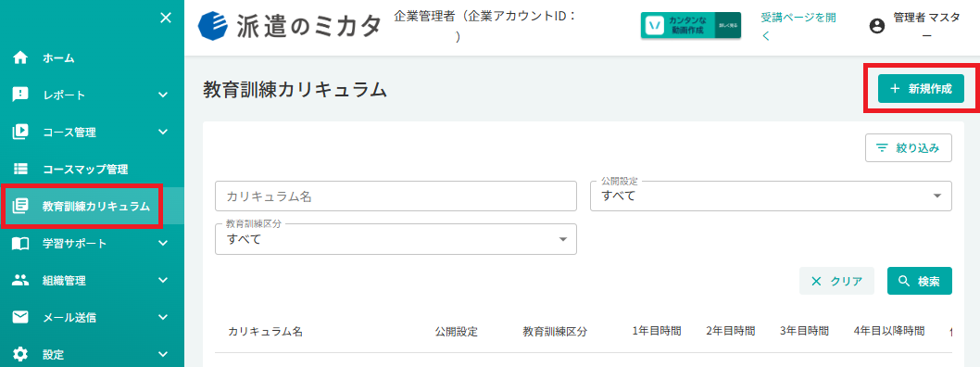The image size is (980, 367).
Task: Click the カリキュラム名 column header
Action: [x=266, y=332]
